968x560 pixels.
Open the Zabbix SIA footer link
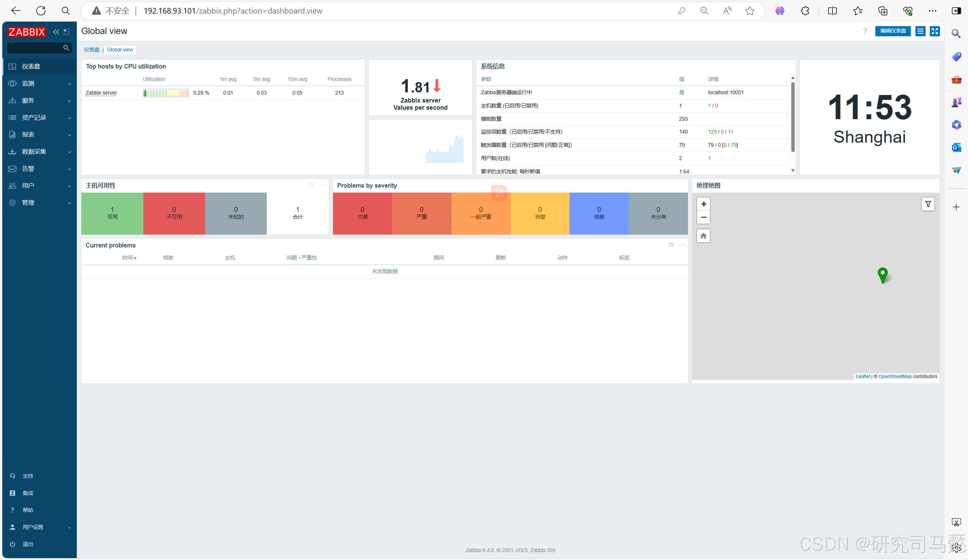pos(542,550)
